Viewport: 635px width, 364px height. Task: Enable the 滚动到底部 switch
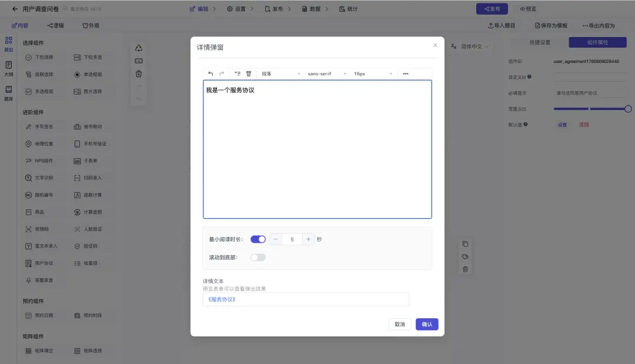click(258, 257)
